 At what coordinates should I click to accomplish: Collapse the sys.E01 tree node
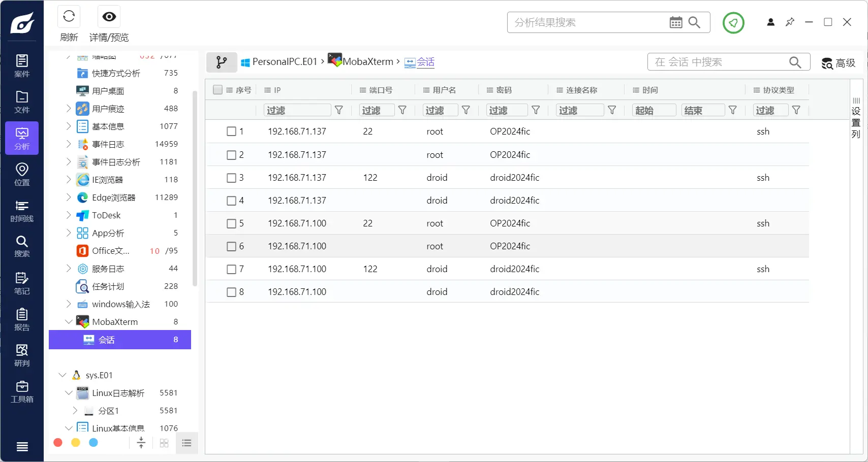point(63,375)
